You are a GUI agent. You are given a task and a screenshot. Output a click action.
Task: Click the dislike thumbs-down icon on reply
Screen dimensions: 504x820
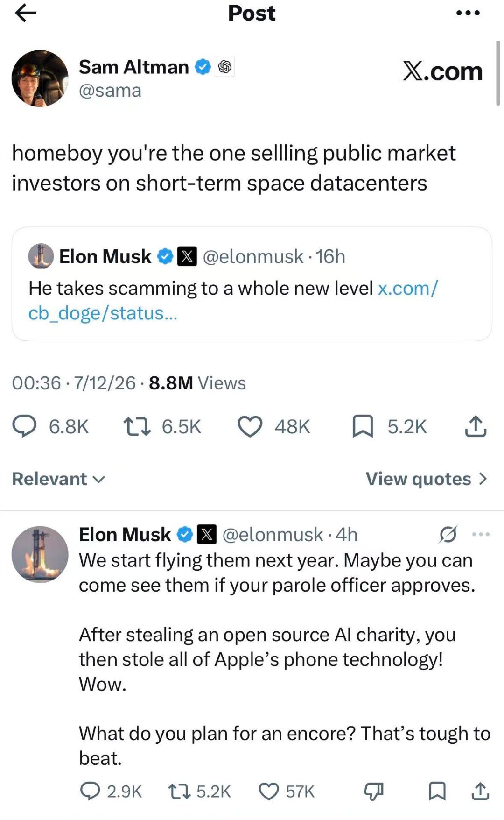coord(373,792)
